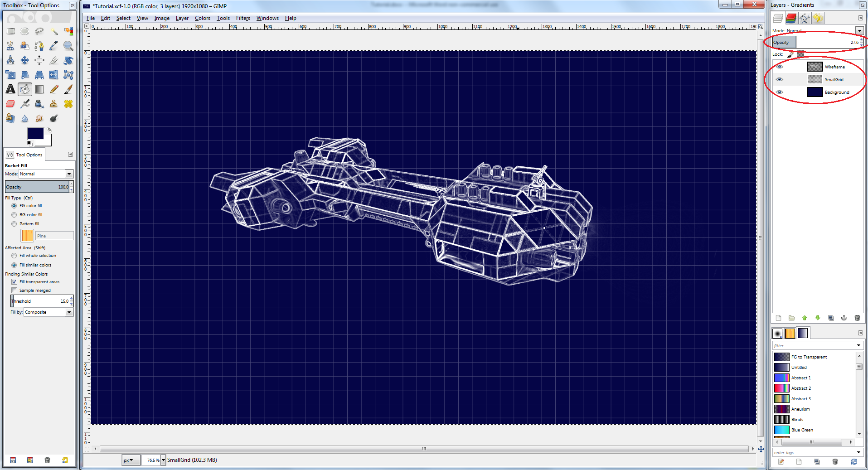Viewport: 868px width, 470px height.
Task: Select the Text tool
Action: point(10,89)
